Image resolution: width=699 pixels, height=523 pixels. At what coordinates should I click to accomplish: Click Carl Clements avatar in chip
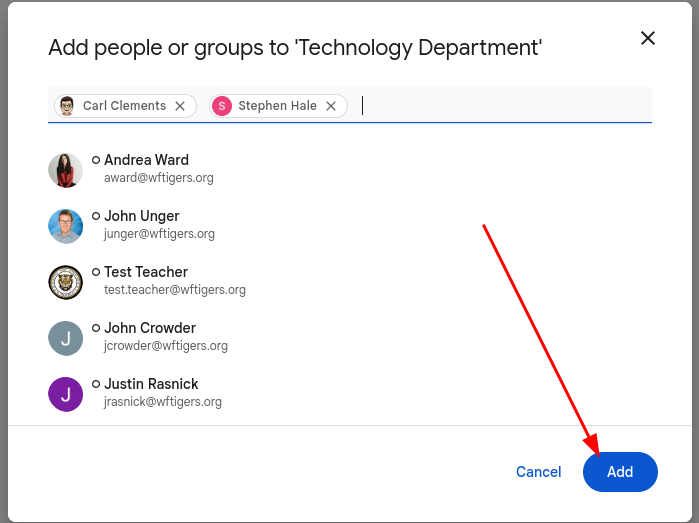(67, 106)
